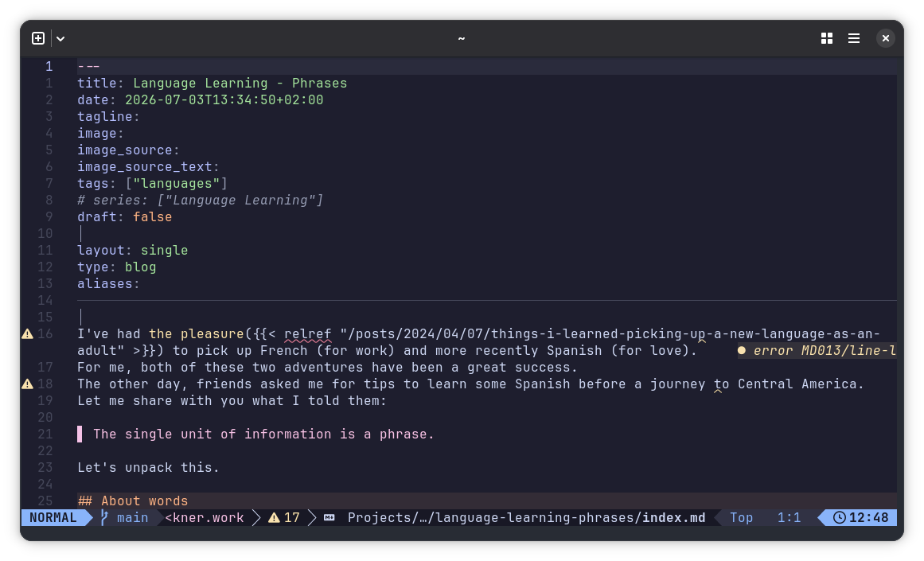This screenshot has height=561, width=924.
Task: Click the main branch name
Action: 133,518
